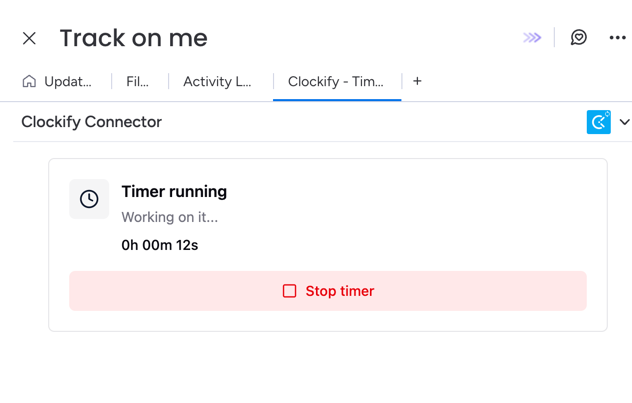Click the purple triple-arrow icon in header
632x403 pixels.
coord(532,37)
